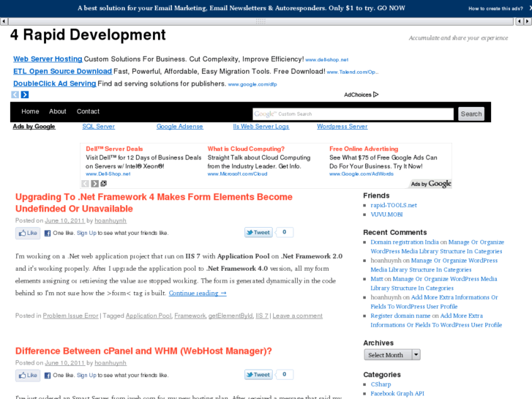The width and height of the screenshot is (532, 399).
Task: Open rapid-TOOLS.net friend link
Action: pyautogui.click(x=394, y=205)
